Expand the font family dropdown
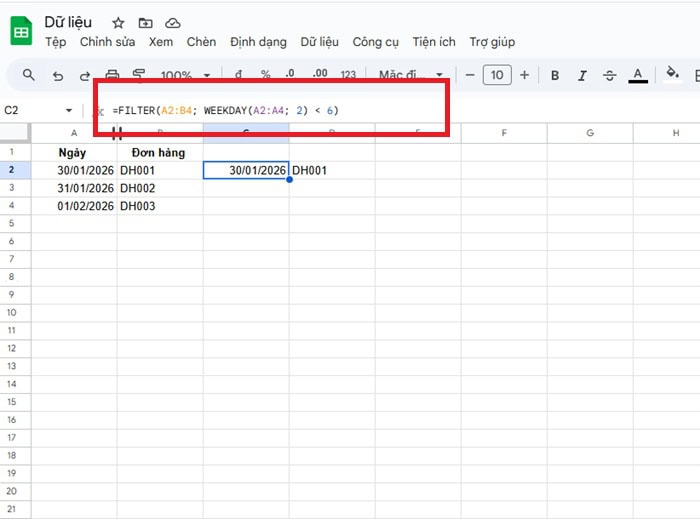The height and width of the screenshot is (519, 700). [412, 75]
